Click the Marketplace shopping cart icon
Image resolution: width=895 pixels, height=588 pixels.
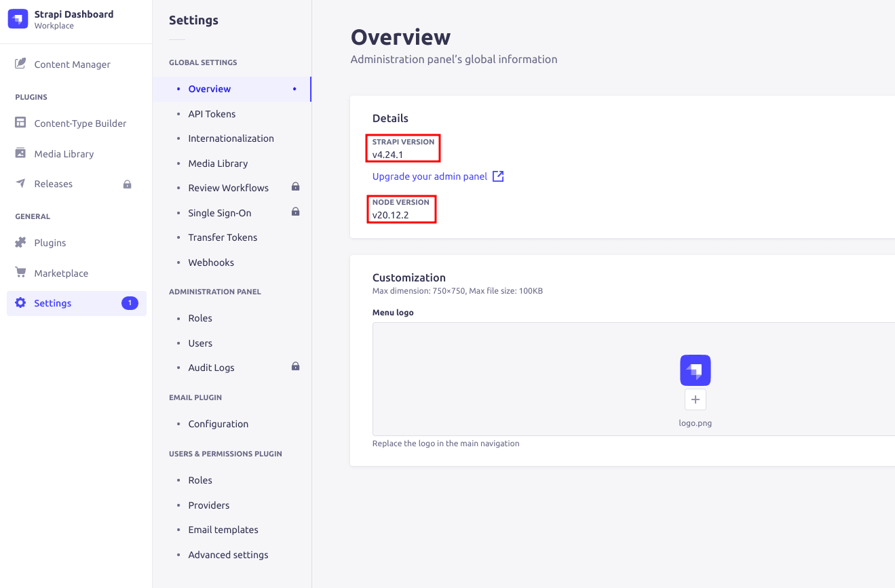[x=20, y=273]
